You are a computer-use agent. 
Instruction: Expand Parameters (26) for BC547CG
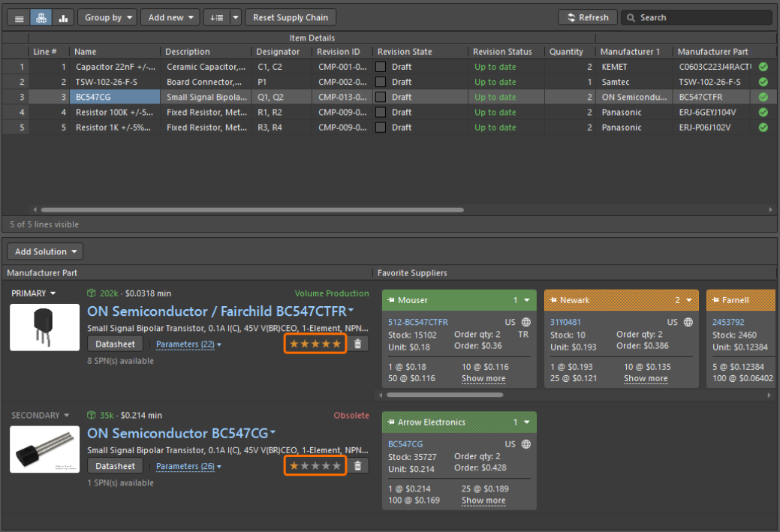[188, 467]
